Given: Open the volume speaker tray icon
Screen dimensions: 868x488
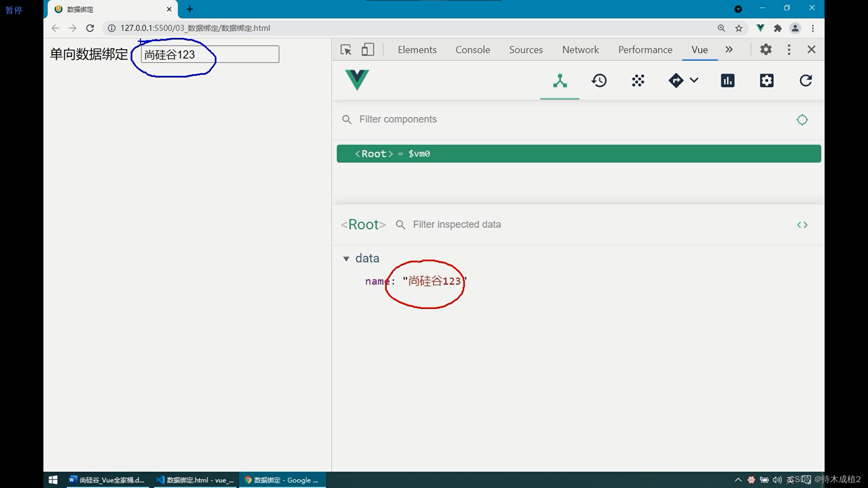Looking at the screenshot, I should 777,480.
